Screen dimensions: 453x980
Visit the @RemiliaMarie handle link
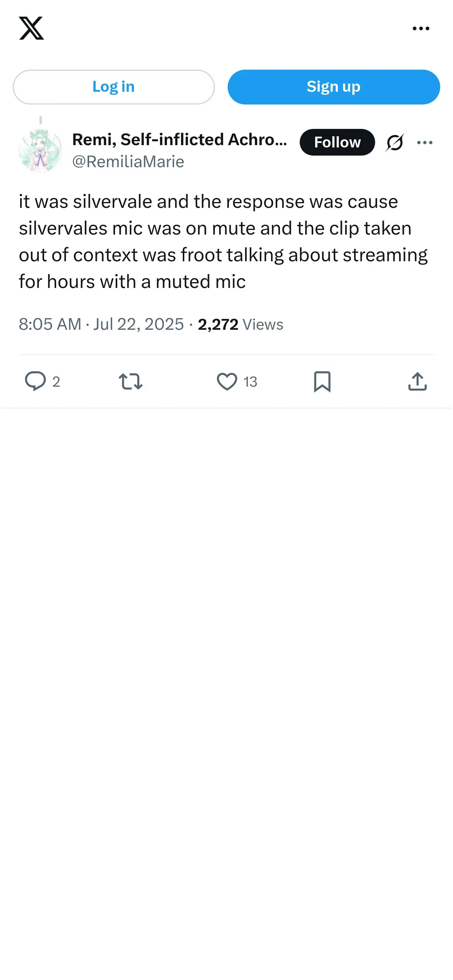(128, 162)
